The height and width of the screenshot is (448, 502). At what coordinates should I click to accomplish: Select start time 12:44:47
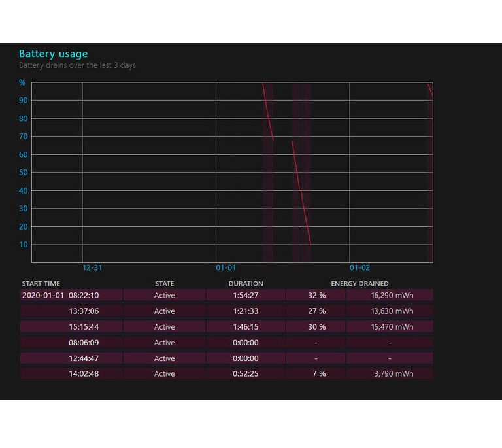(84, 358)
